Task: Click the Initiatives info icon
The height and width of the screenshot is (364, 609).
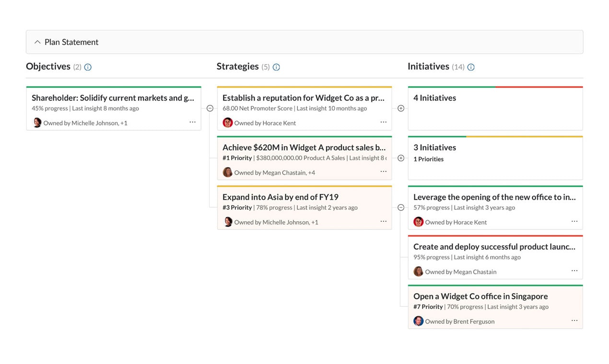Action: pyautogui.click(x=471, y=67)
